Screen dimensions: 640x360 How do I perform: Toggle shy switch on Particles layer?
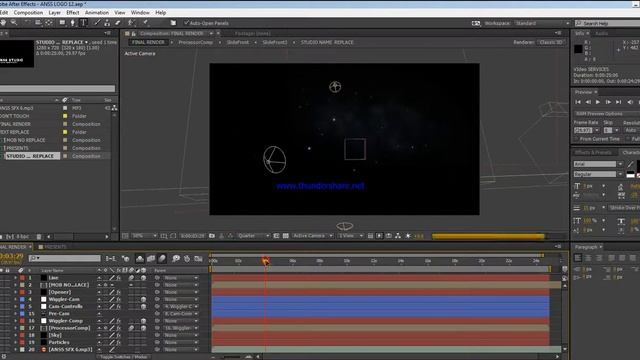coord(100,342)
